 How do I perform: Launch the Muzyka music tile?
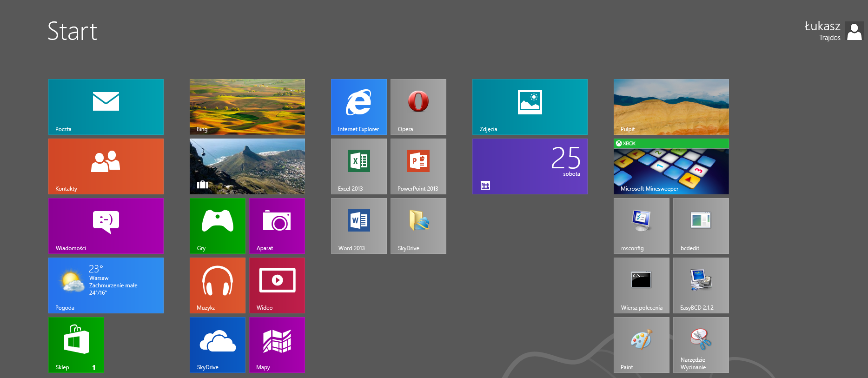[218, 285]
